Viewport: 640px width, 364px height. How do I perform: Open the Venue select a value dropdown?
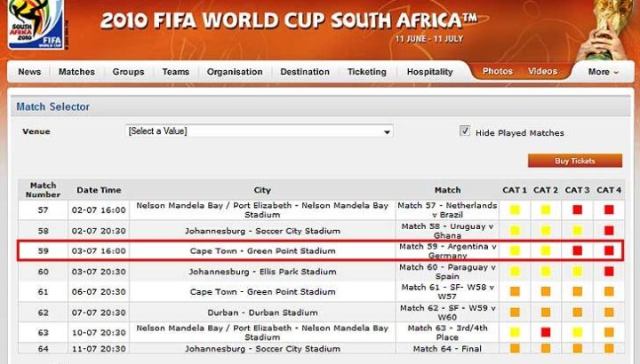tap(260, 131)
